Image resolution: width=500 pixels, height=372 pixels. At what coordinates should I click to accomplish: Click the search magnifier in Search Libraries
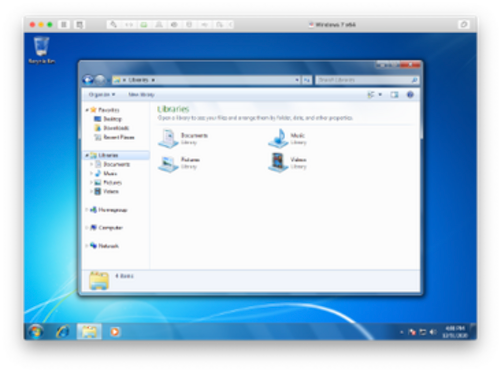click(x=414, y=80)
